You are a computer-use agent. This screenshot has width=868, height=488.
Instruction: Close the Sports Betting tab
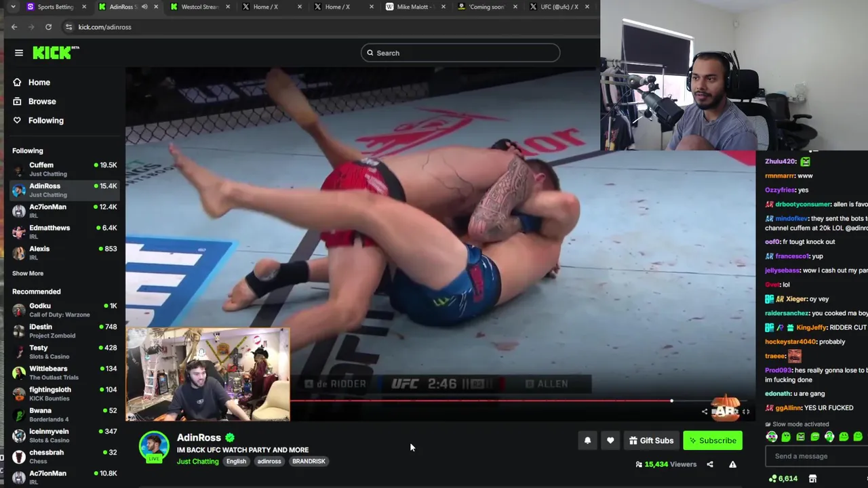(84, 7)
